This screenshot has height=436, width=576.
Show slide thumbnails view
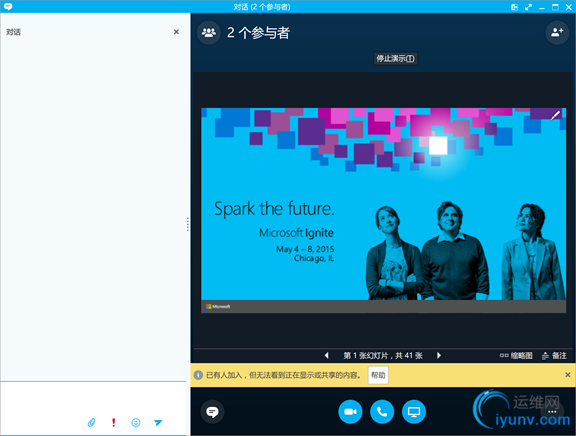516,356
